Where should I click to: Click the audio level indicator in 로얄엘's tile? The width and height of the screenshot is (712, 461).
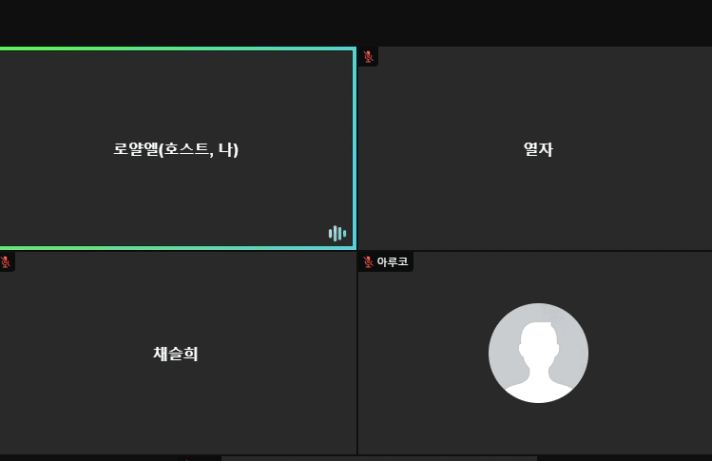click(x=337, y=233)
